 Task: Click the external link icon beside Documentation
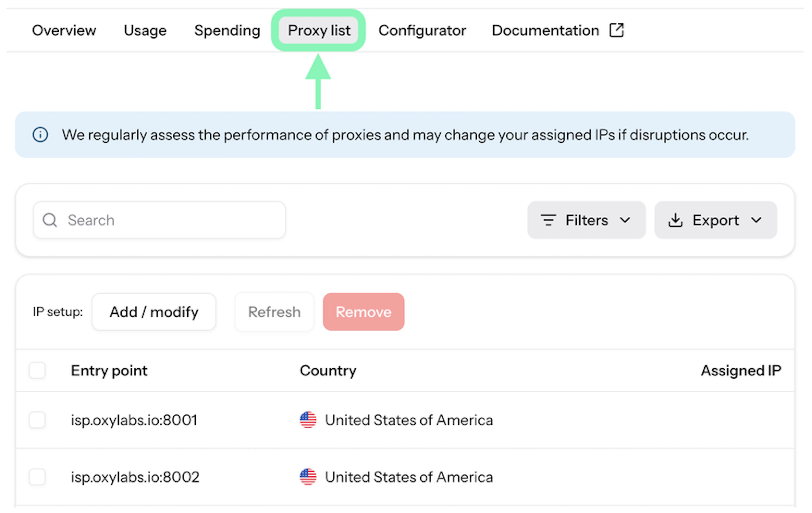[617, 30]
